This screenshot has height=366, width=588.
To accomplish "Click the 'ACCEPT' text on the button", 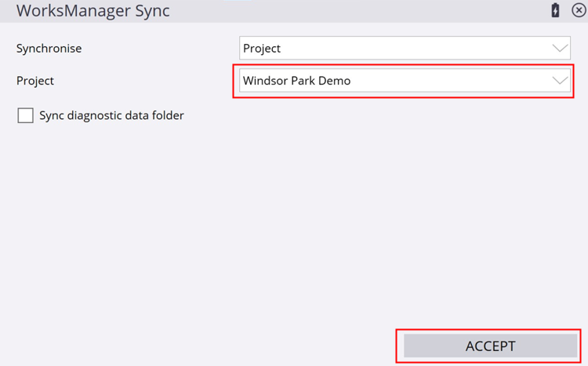I will 491,346.
